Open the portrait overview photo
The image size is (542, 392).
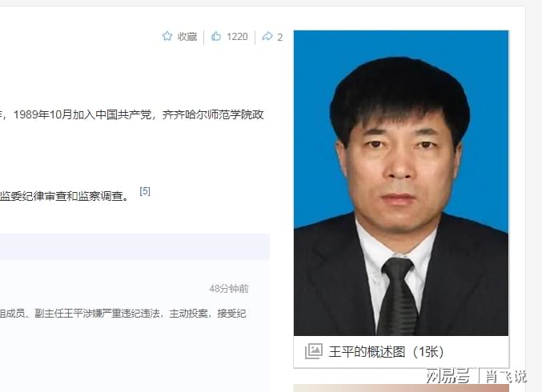pos(401,182)
